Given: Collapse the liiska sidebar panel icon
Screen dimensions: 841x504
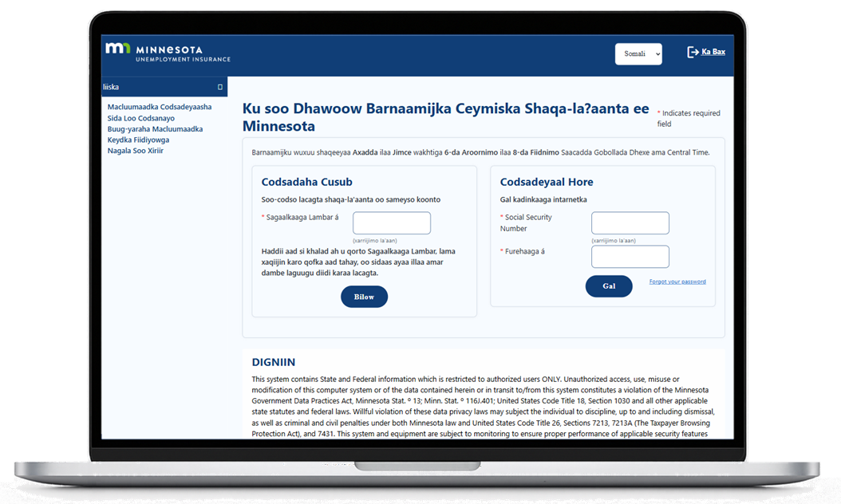Looking at the screenshot, I should tap(220, 87).
